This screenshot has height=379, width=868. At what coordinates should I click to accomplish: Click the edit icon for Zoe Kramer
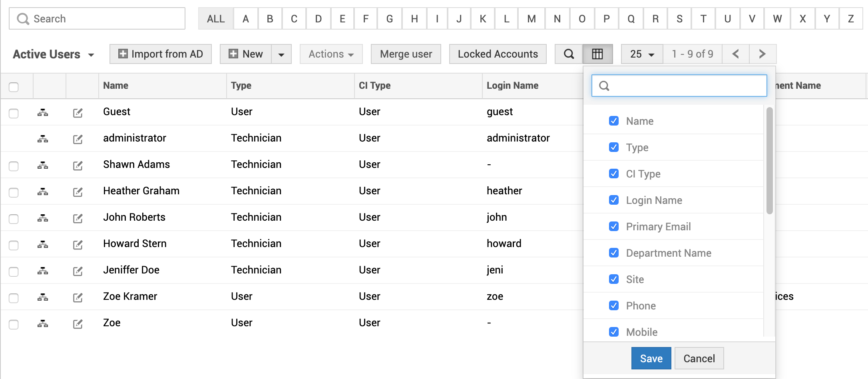(x=78, y=297)
